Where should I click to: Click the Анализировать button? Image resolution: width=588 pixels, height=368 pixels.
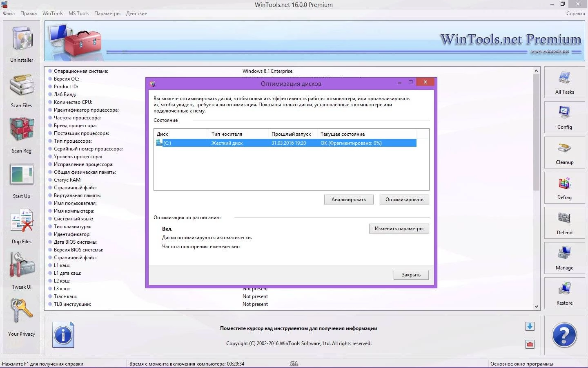349,200
